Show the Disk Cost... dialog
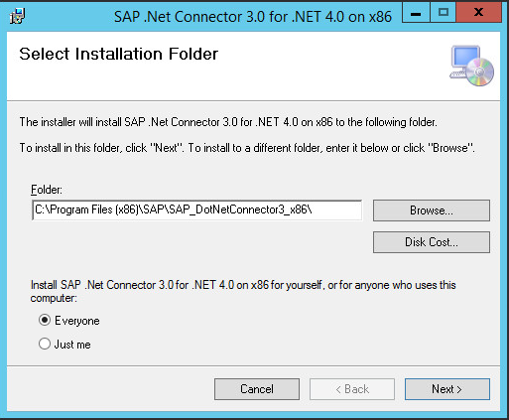 (x=432, y=242)
